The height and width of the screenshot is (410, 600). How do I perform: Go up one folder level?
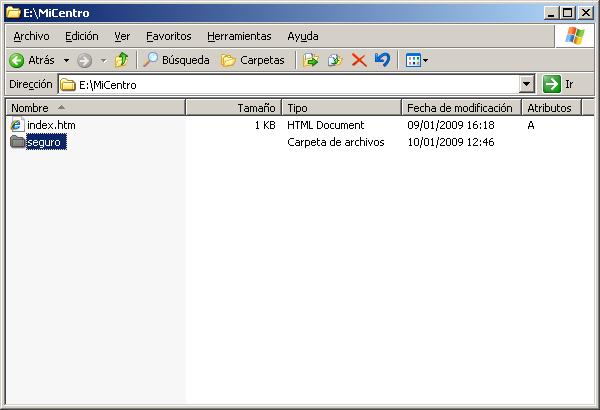coord(121,60)
